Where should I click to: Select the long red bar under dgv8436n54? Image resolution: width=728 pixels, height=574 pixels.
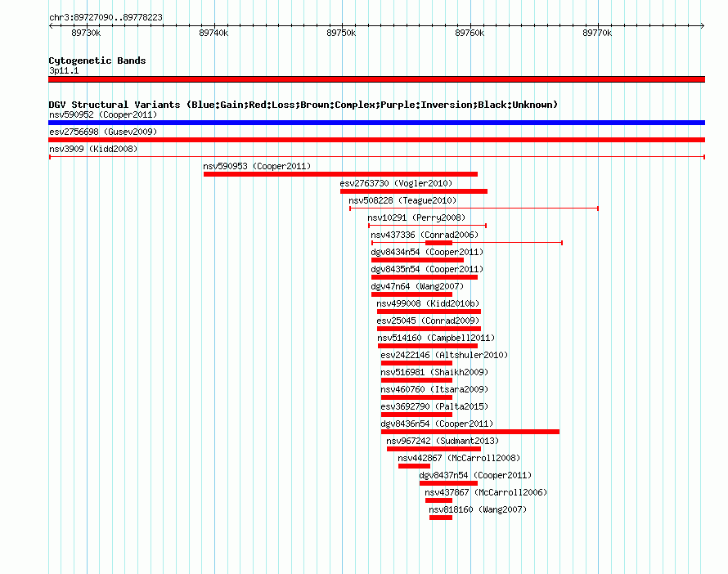470,432
